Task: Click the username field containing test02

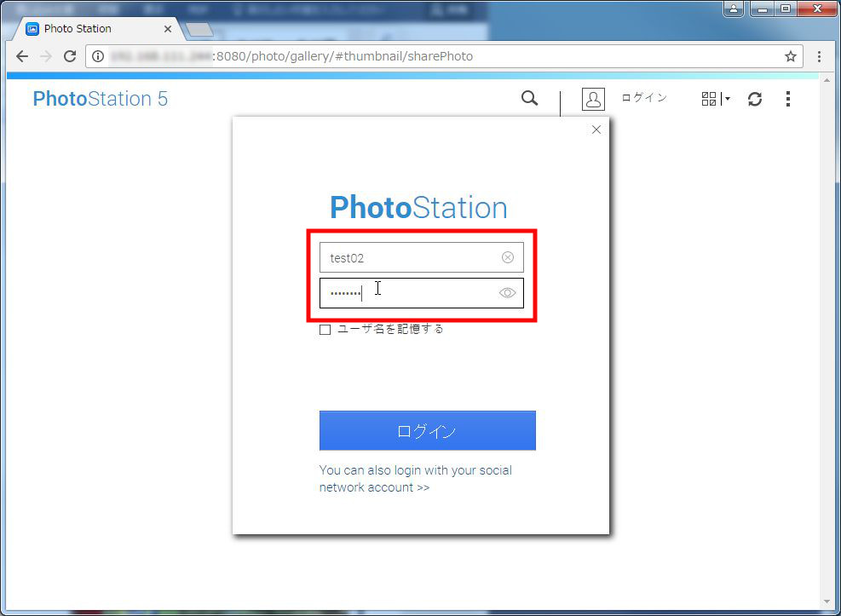Action: (x=409, y=257)
